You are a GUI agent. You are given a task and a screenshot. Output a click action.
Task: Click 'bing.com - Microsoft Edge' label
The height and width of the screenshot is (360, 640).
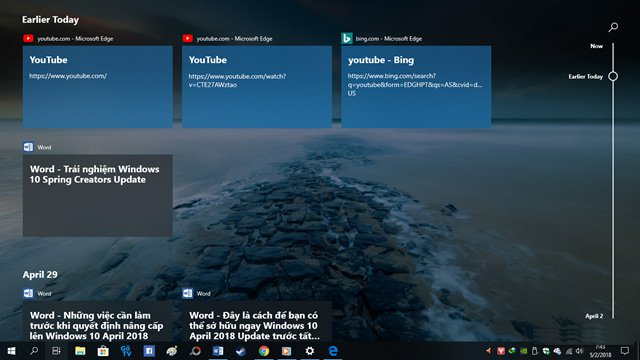(389, 39)
